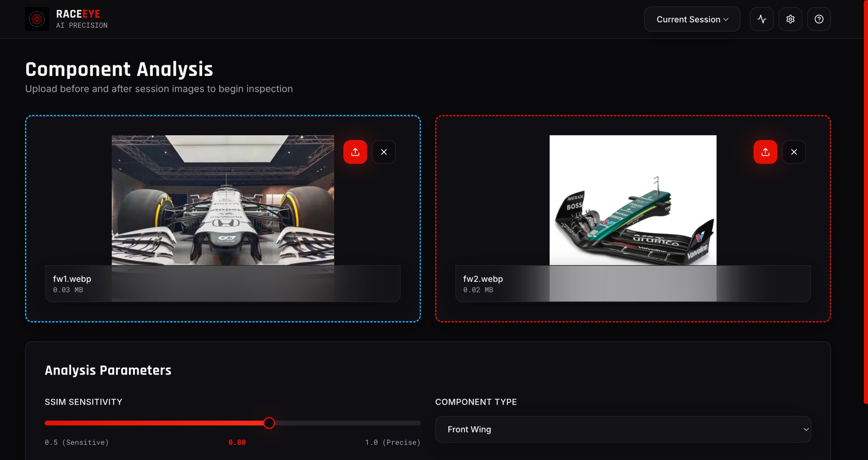Click the fw1.webp file name label

coord(72,279)
